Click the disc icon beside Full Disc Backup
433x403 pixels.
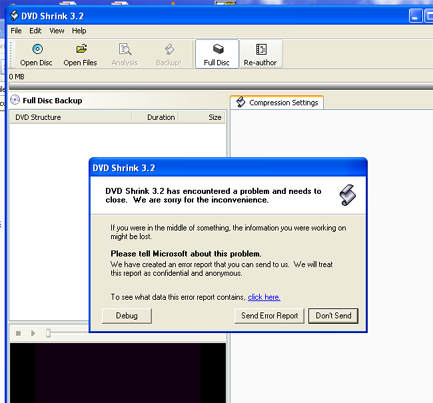[x=15, y=100]
